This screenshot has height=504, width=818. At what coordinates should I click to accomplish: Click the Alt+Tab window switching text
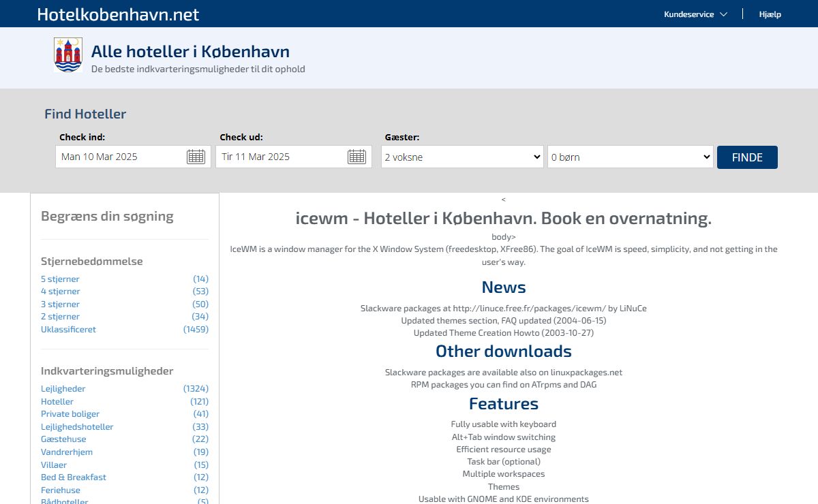(504, 437)
